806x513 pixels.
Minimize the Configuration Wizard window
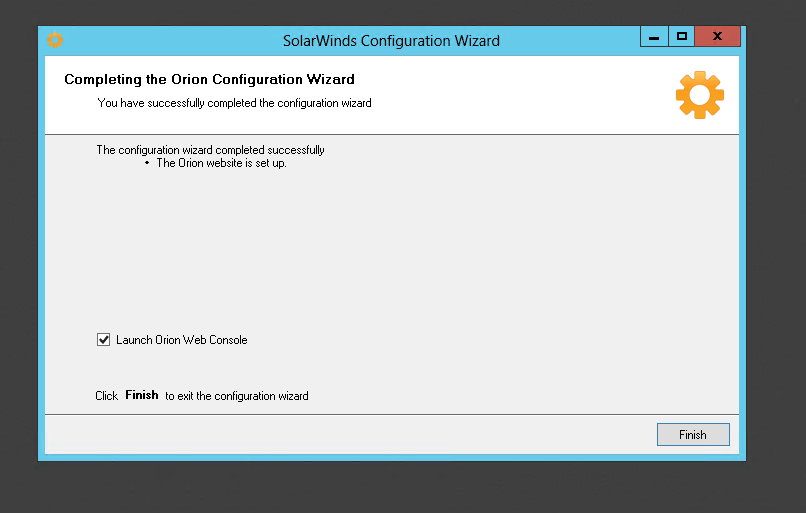point(654,36)
